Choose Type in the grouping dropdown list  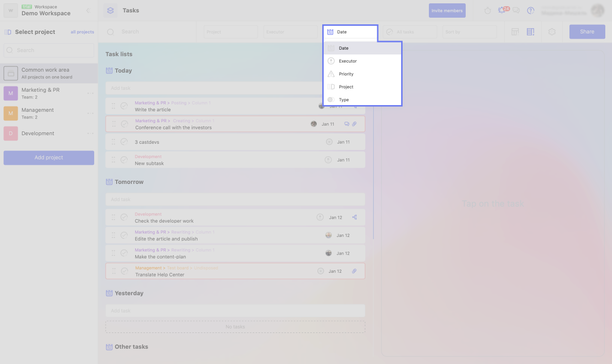pyautogui.click(x=344, y=100)
